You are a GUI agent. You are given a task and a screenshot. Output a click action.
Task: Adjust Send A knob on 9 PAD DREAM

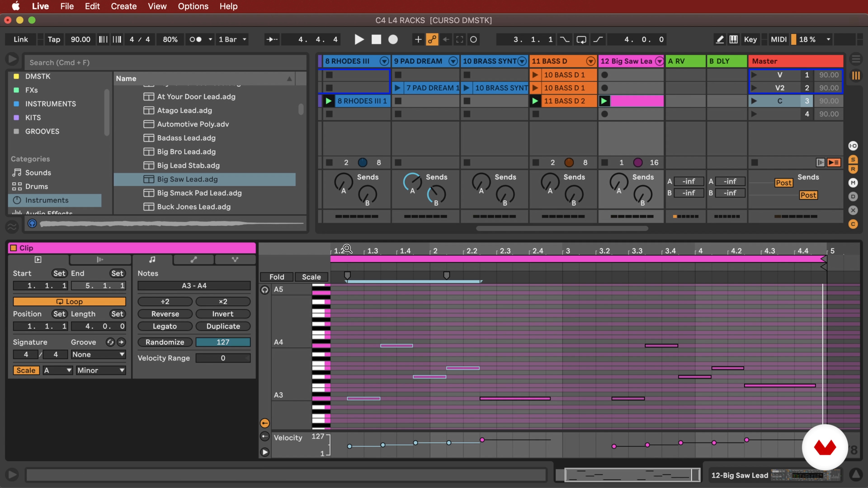point(412,182)
